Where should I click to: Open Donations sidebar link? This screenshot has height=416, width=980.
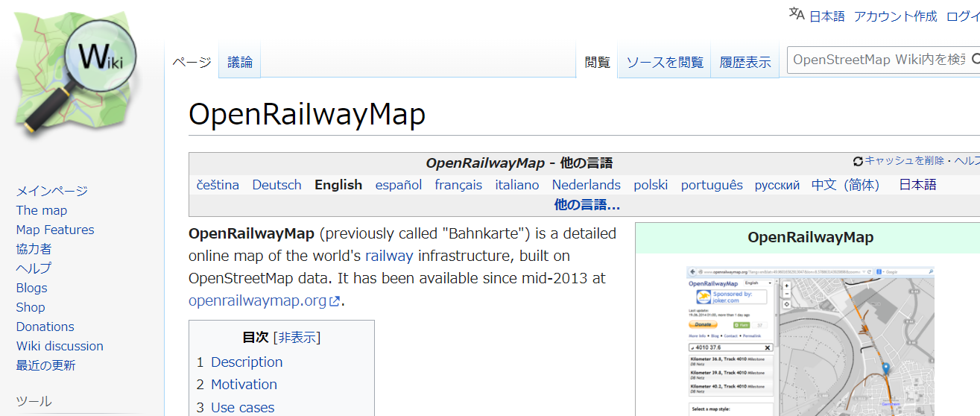pos(45,327)
